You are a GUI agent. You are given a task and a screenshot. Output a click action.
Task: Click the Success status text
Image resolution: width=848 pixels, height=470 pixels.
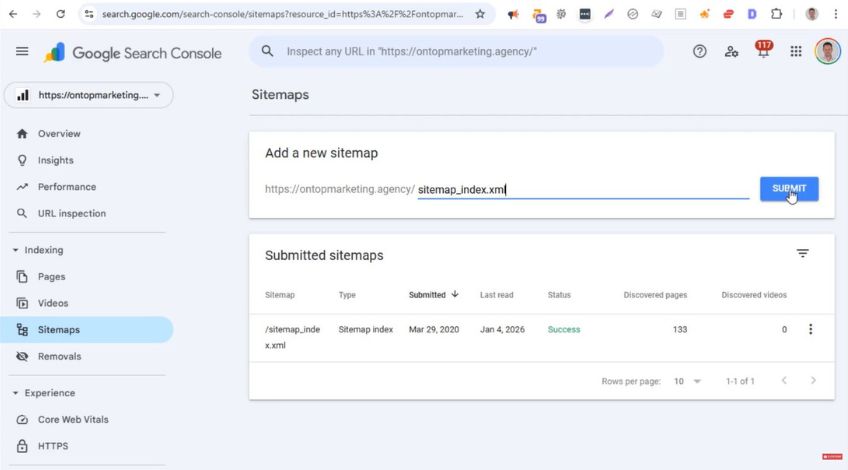[564, 329]
